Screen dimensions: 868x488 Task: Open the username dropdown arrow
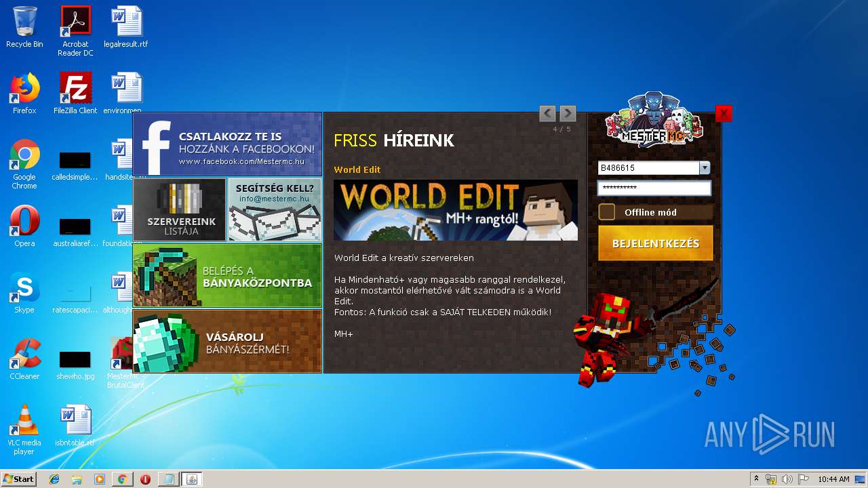pyautogui.click(x=705, y=168)
